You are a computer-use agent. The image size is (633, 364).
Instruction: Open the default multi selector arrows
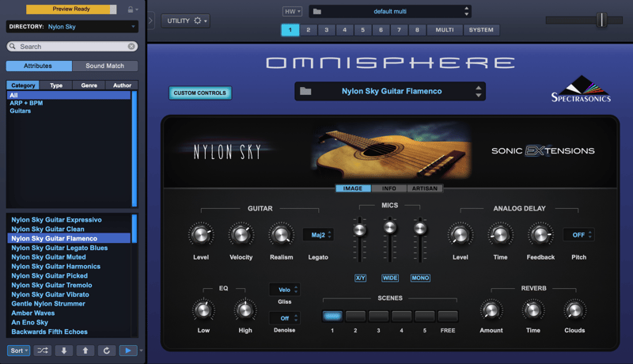point(466,11)
